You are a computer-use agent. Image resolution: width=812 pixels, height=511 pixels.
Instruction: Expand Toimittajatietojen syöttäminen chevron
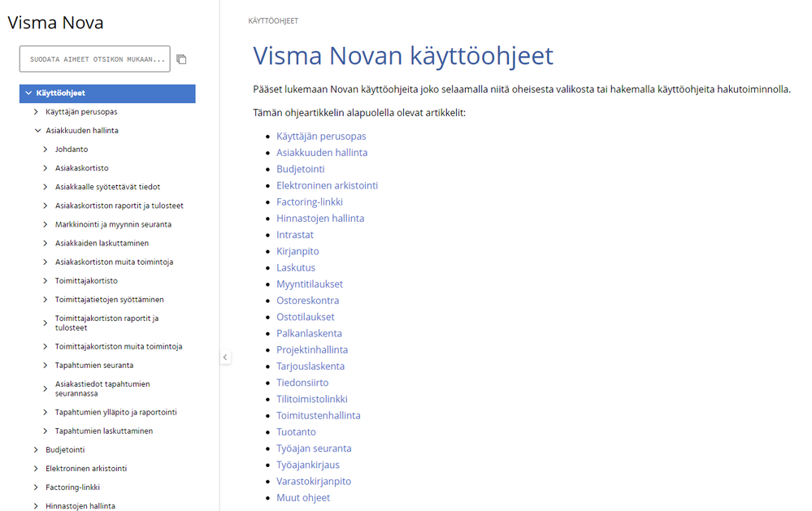[45, 299]
